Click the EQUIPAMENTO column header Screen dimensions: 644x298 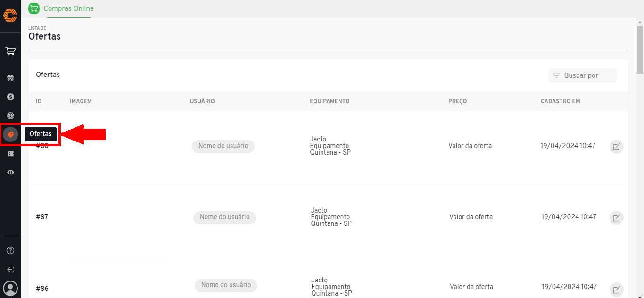click(x=330, y=101)
